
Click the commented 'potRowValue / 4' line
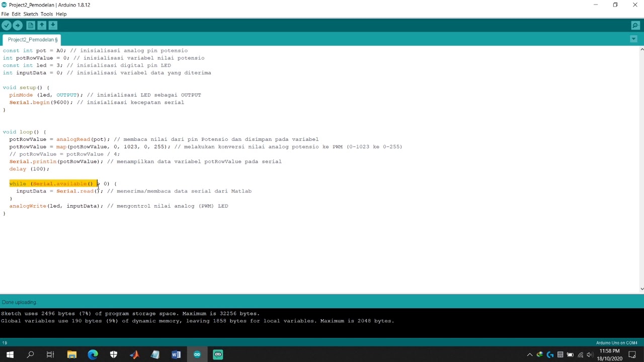coord(64,154)
